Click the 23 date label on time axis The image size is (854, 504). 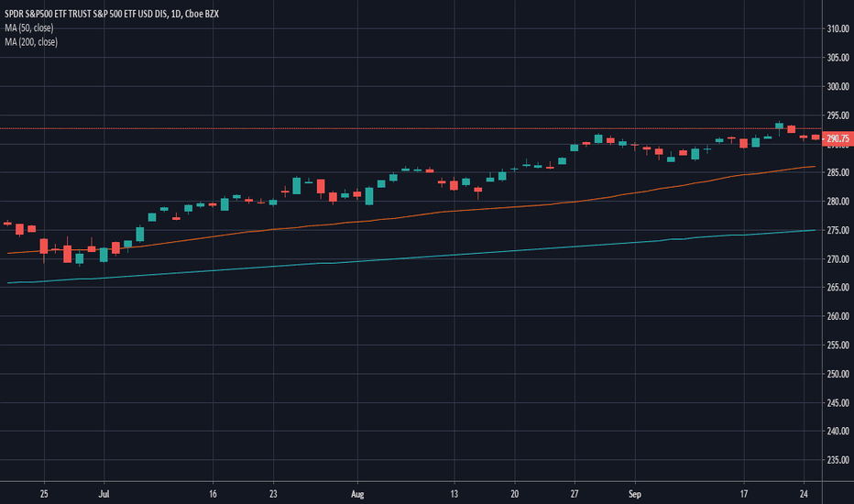tap(273, 494)
